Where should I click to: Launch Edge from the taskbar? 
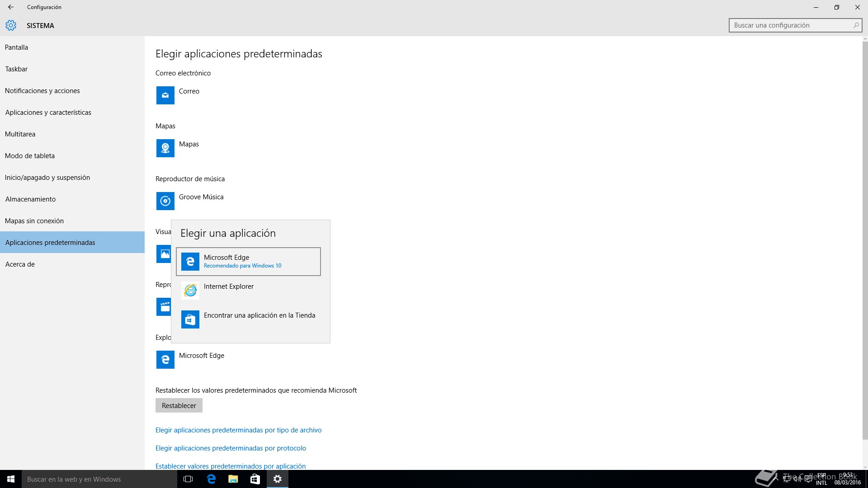(x=211, y=479)
